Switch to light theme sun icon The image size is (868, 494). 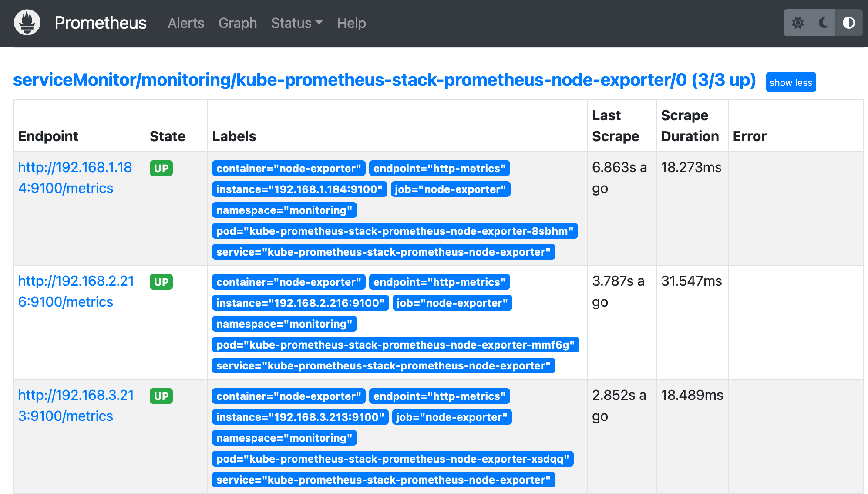(x=797, y=23)
